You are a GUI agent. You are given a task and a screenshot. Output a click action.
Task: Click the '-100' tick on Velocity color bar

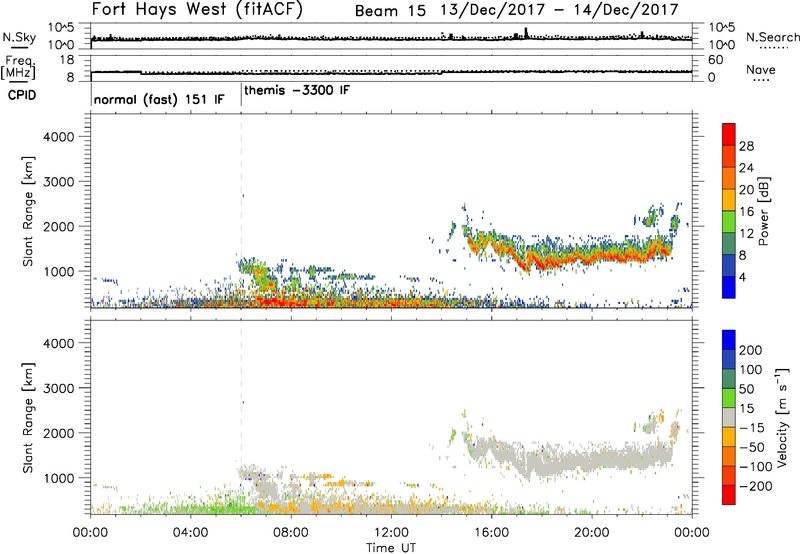[756, 467]
